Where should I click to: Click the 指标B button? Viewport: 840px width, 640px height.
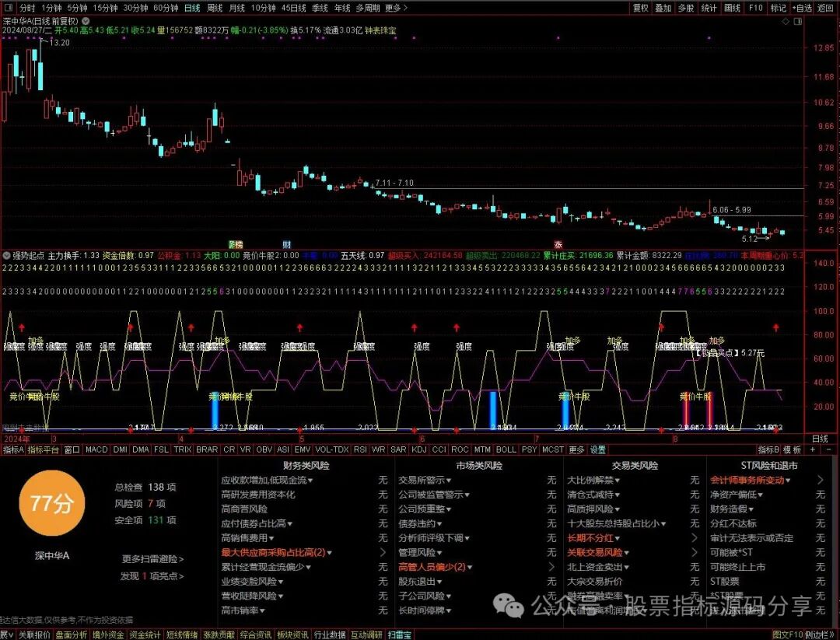tap(768, 450)
